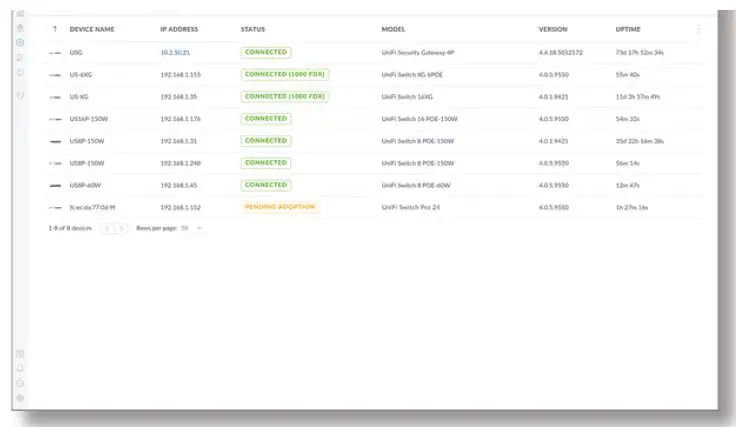
Task: Select the USG device name
Action: pos(76,53)
